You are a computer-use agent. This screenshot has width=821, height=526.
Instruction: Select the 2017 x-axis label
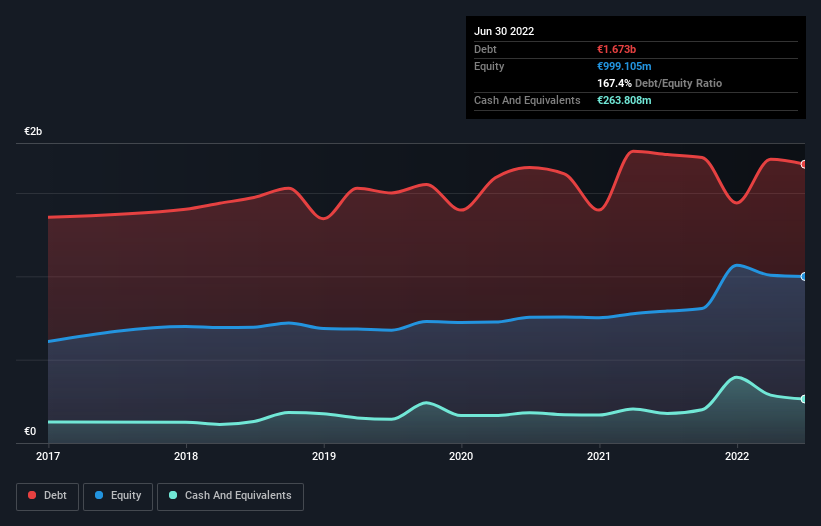[x=48, y=456]
